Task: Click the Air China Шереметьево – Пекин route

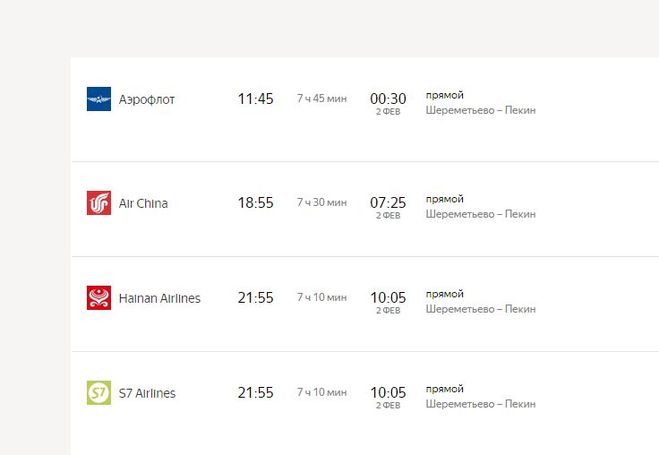Action: 480,214
